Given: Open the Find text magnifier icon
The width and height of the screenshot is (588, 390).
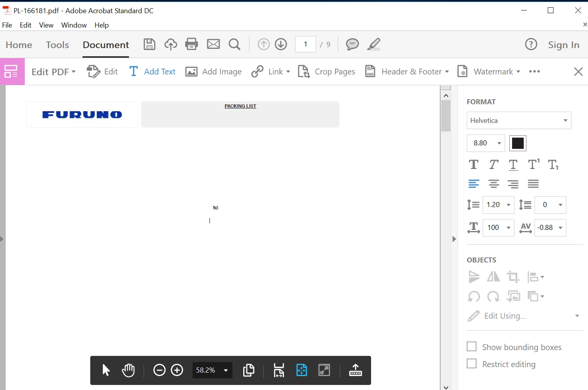Looking at the screenshot, I should pos(234,44).
